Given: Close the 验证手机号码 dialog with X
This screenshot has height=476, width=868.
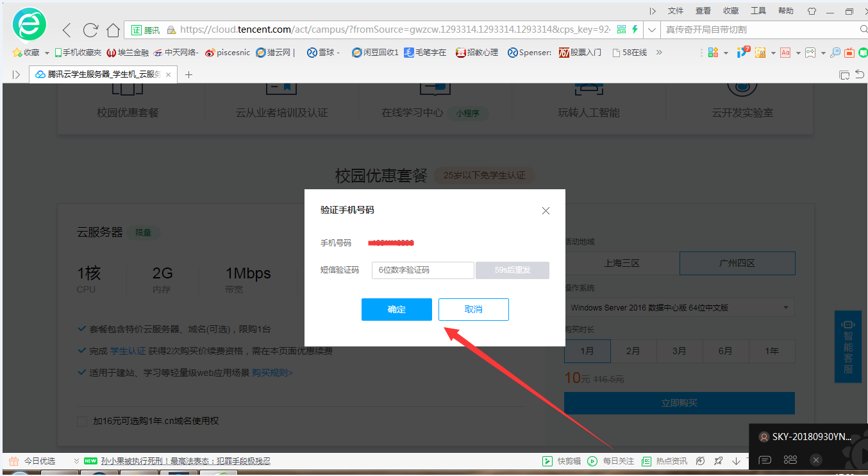Looking at the screenshot, I should [x=546, y=210].
